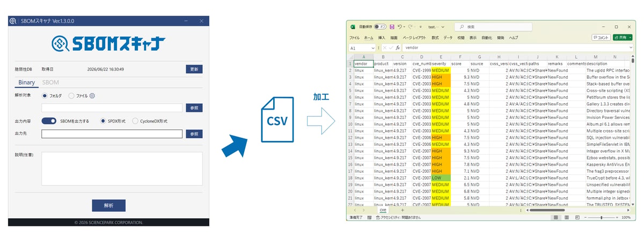Open the 共有 share dropdown
The height and width of the screenshot is (242, 644).
tap(630, 38)
